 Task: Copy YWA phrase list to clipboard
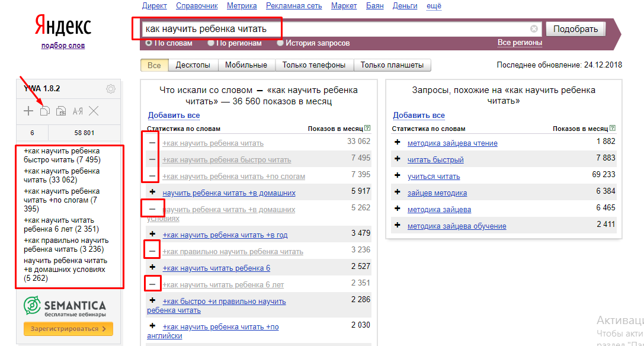tap(45, 111)
